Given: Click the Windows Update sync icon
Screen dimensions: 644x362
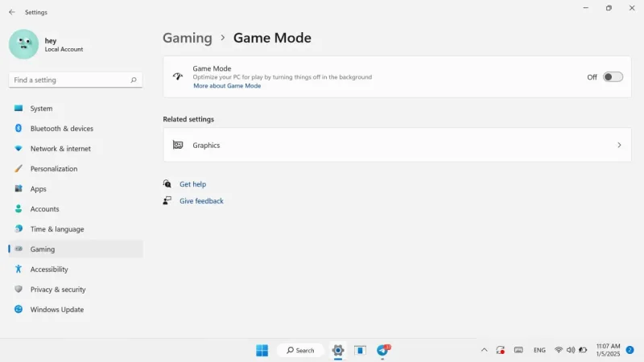Looking at the screenshot, I should pyautogui.click(x=19, y=309).
